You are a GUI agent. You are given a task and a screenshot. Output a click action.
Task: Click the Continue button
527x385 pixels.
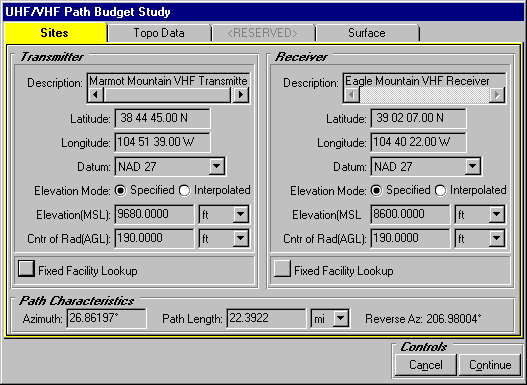490,365
